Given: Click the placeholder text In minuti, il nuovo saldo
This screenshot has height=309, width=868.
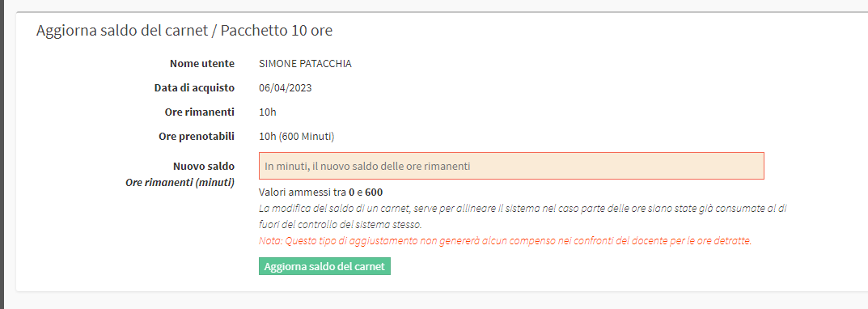Looking at the screenshot, I should tap(367, 166).
